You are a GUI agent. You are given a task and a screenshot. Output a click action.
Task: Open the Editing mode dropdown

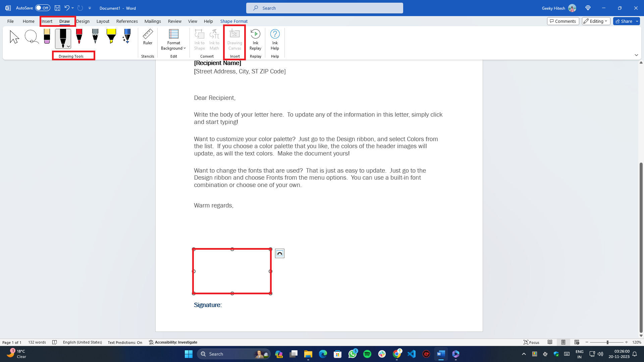[596, 21]
